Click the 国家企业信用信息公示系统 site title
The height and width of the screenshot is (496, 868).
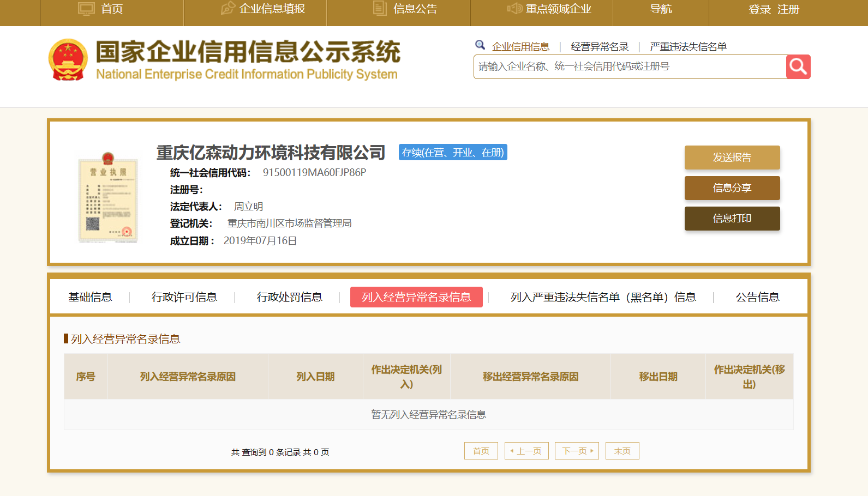click(x=248, y=52)
